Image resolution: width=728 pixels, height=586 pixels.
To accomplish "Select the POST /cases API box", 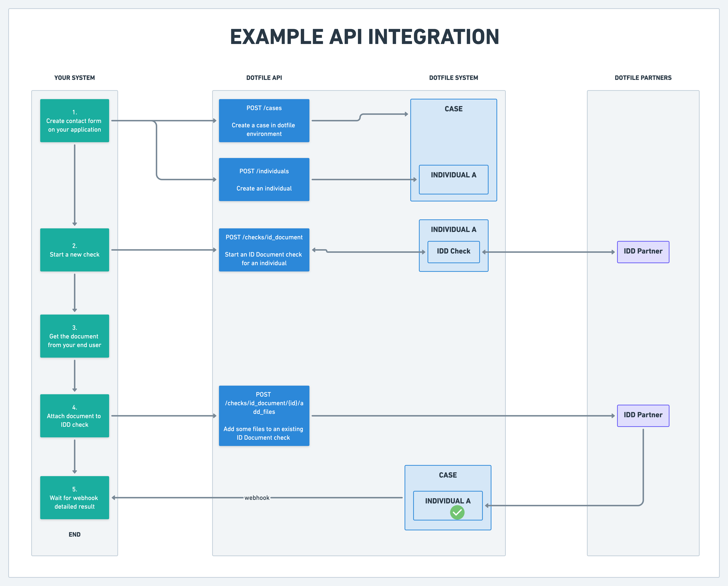I will pos(264,121).
